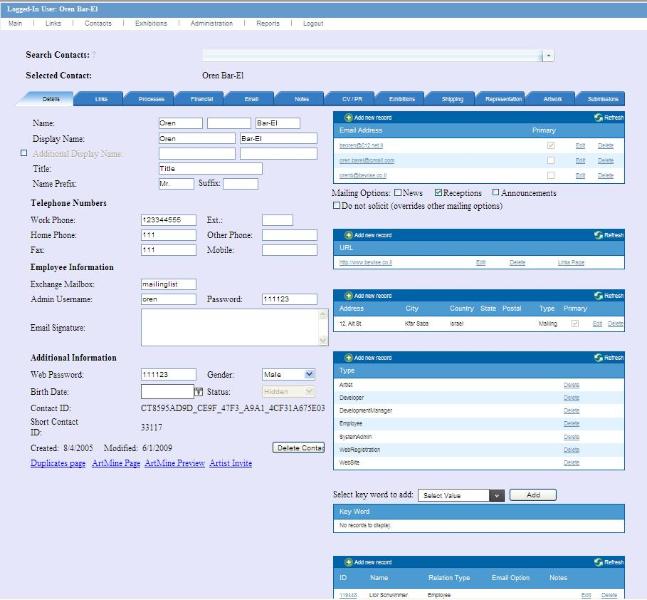Image resolution: width=647 pixels, height=600 pixels.
Task: Click into the Search Contacts field
Action: click(x=373, y=55)
